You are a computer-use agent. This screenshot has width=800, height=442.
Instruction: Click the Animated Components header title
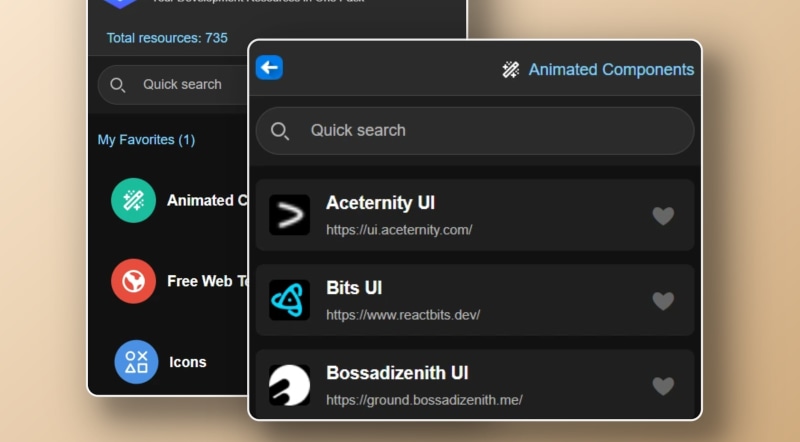[611, 69]
